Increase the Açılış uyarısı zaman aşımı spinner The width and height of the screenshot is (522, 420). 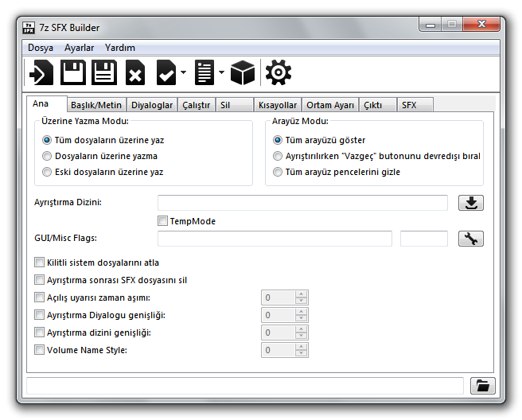[x=301, y=294]
